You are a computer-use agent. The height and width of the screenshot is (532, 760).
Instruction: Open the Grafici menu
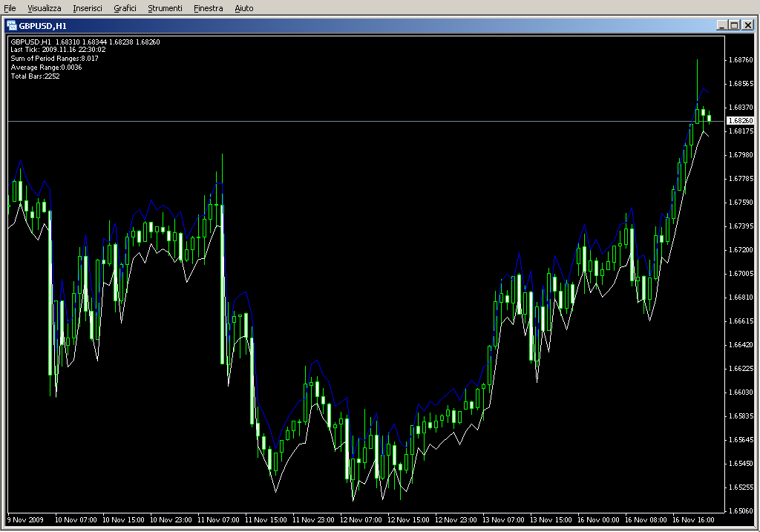[125, 8]
